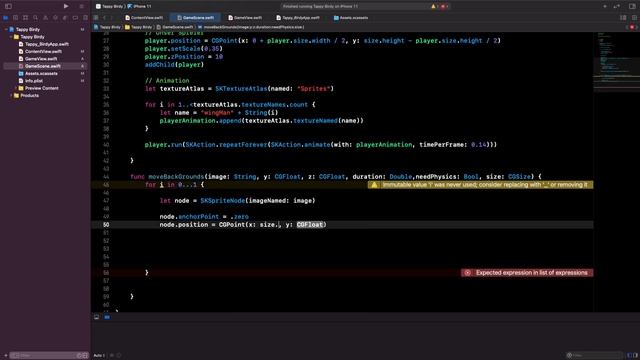
Task: Open the Symbol navigator
Action: [x=25, y=18]
